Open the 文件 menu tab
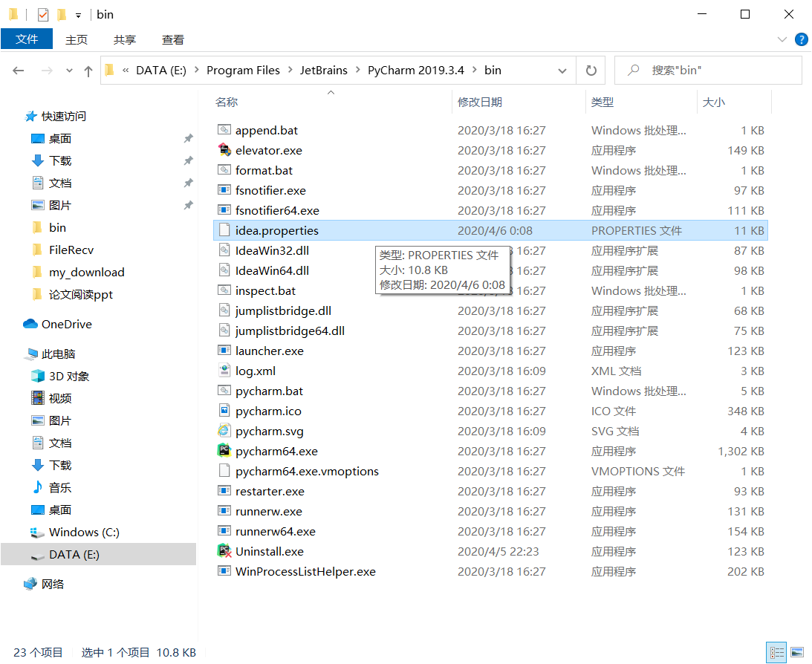The image size is (812, 664). click(x=27, y=39)
